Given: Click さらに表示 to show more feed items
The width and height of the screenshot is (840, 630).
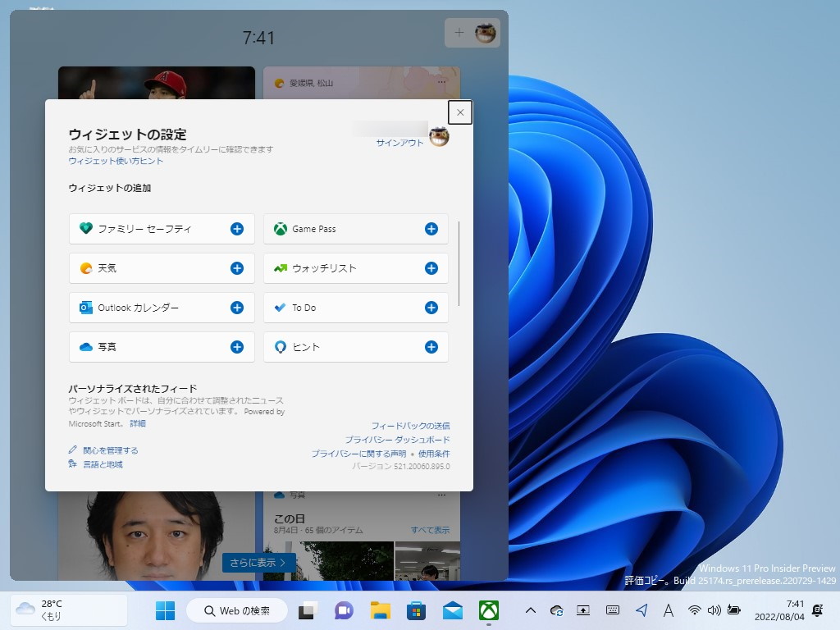Looking at the screenshot, I should pyautogui.click(x=259, y=563).
